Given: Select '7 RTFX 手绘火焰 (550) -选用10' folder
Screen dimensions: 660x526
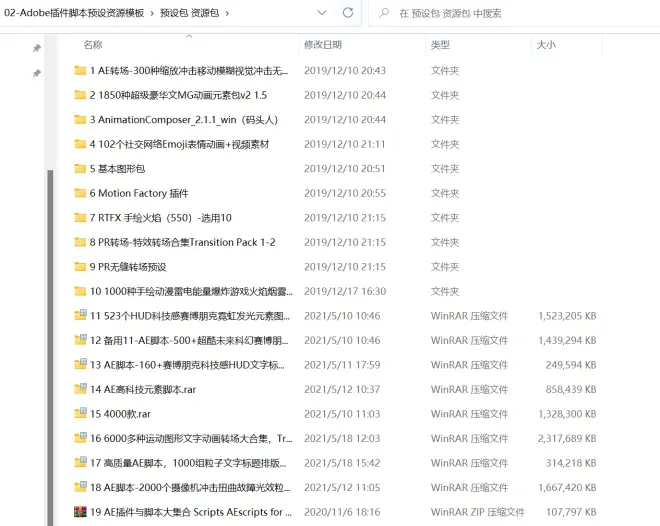Looking at the screenshot, I should pos(160,218).
